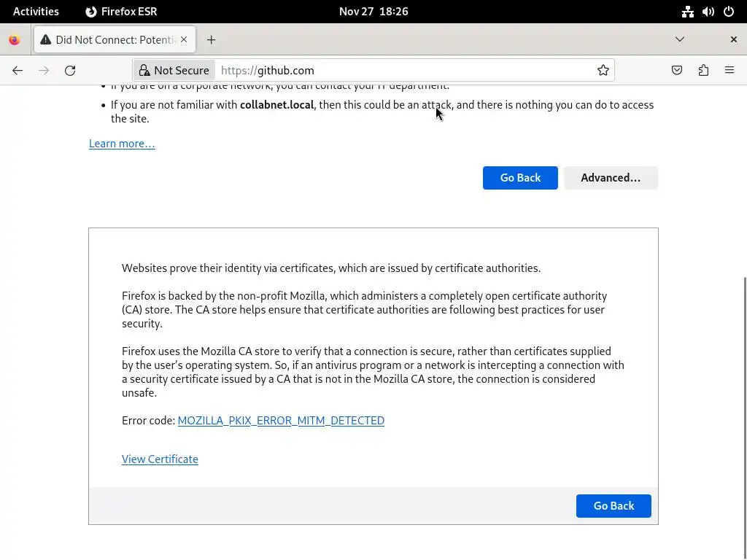
Task: Click Go Back in the advanced panel
Action: (614, 506)
